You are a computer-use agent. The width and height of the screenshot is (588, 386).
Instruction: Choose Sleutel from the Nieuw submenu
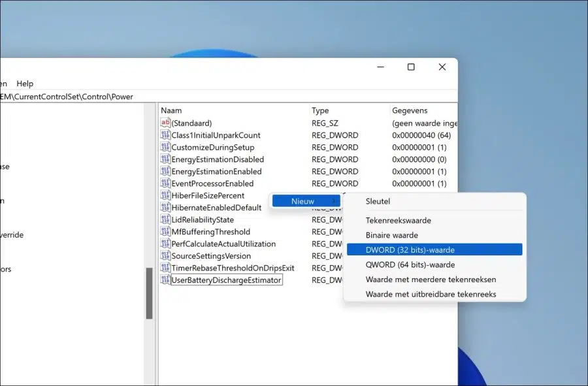click(434, 201)
